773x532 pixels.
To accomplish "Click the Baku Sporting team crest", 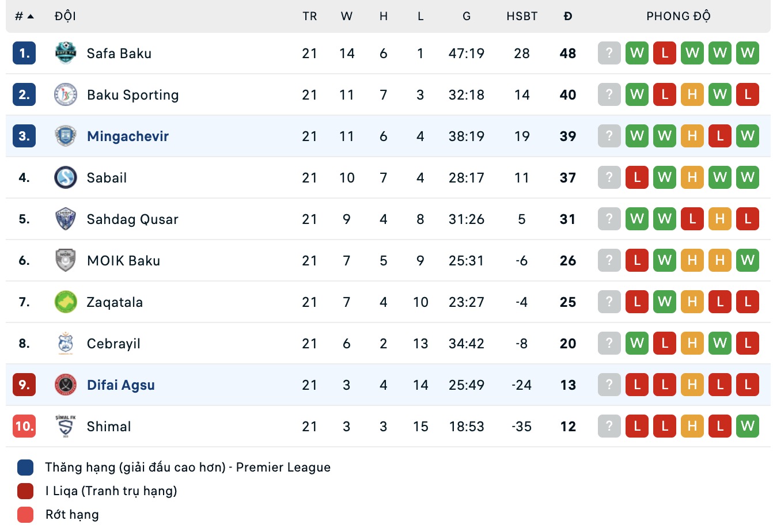I will click(66, 94).
